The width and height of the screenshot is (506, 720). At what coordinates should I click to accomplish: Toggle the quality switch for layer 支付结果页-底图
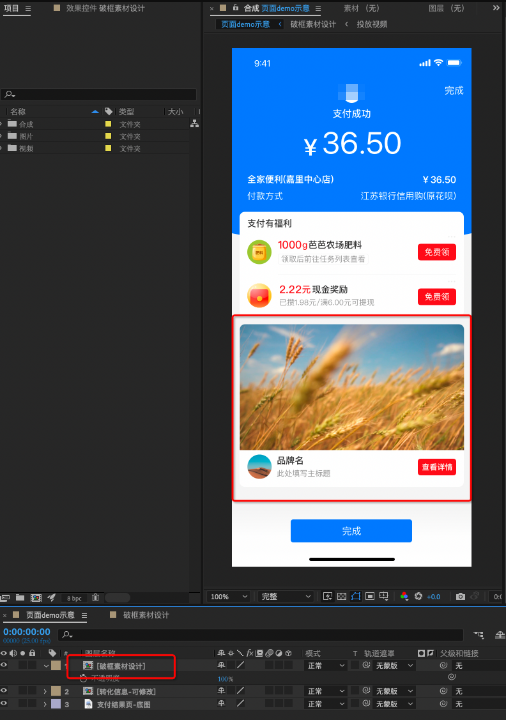pyautogui.click(x=240, y=703)
